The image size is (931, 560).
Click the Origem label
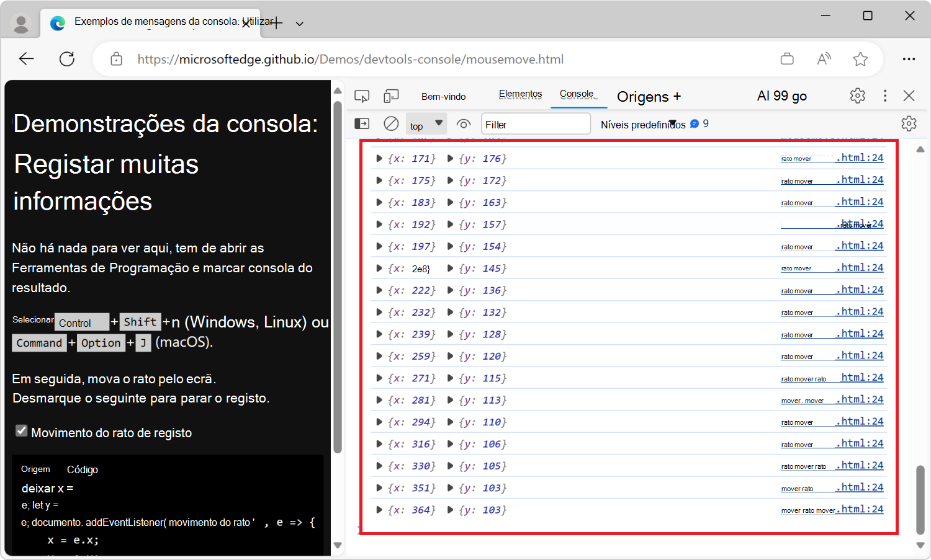pyautogui.click(x=35, y=469)
